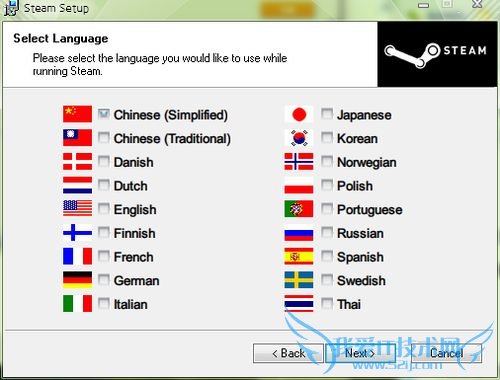Screen dimensions: 500x380
Task: Enable the Norwegian checkbox
Action: (327, 161)
